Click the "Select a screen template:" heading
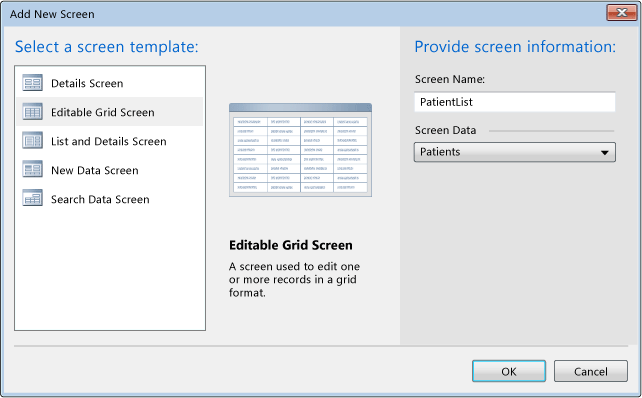642x398 pixels. click(x=107, y=47)
